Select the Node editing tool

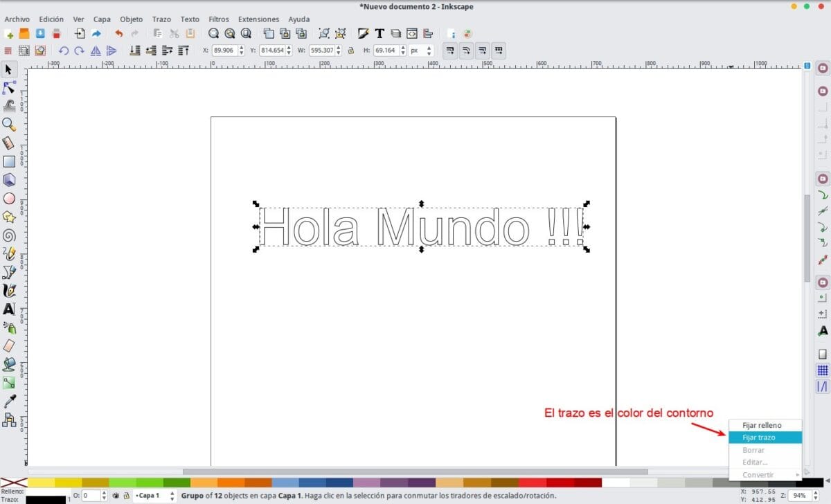point(9,88)
